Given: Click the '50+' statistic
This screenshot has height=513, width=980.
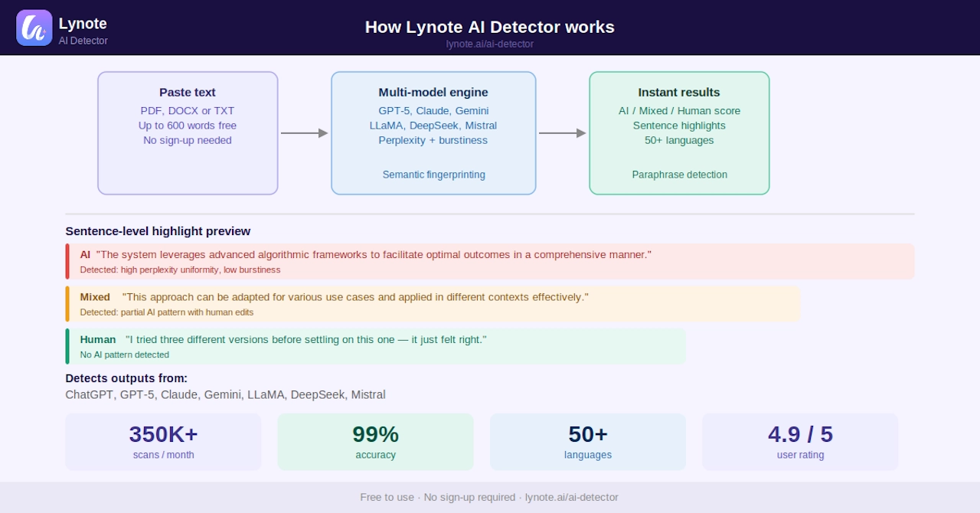Looking at the screenshot, I should (588, 434).
